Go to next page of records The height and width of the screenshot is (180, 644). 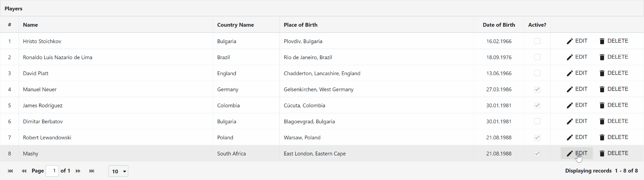coord(78,171)
